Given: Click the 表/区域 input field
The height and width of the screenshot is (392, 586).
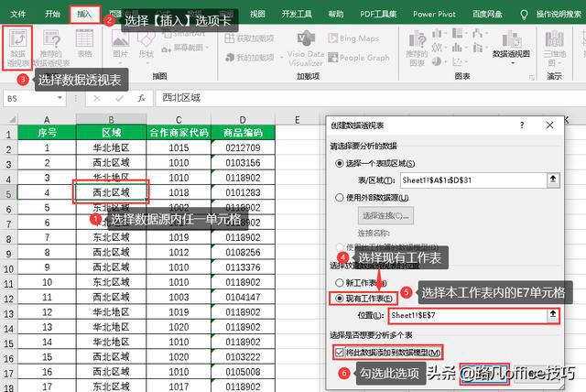Looking at the screenshot, I should pos(473,180).
